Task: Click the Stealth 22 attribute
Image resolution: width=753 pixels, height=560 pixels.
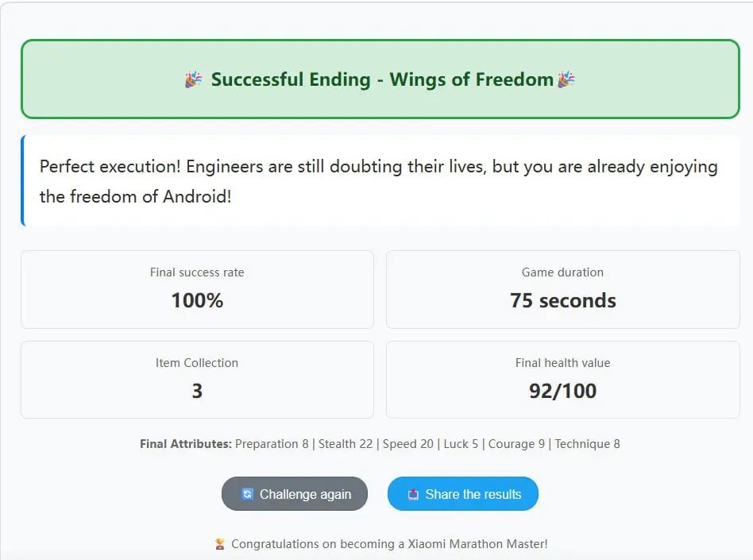Action: coord(346,444)
